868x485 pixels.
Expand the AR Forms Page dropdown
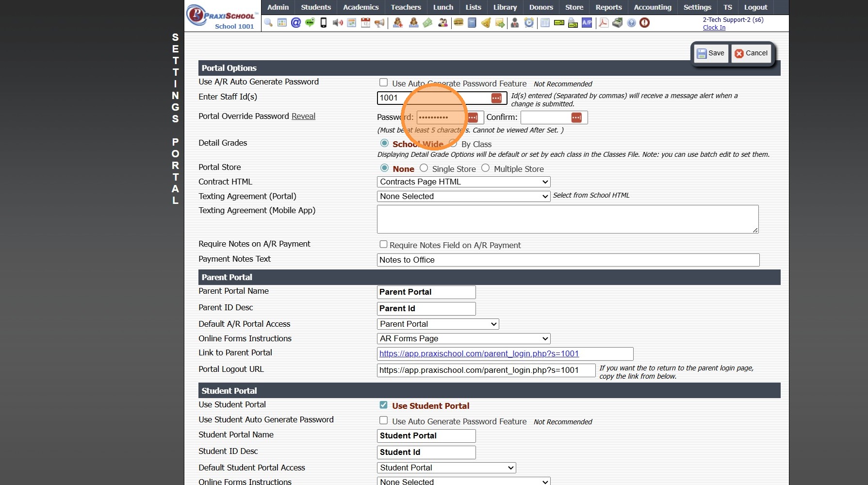pyautogui.click(x=463, y=338)
